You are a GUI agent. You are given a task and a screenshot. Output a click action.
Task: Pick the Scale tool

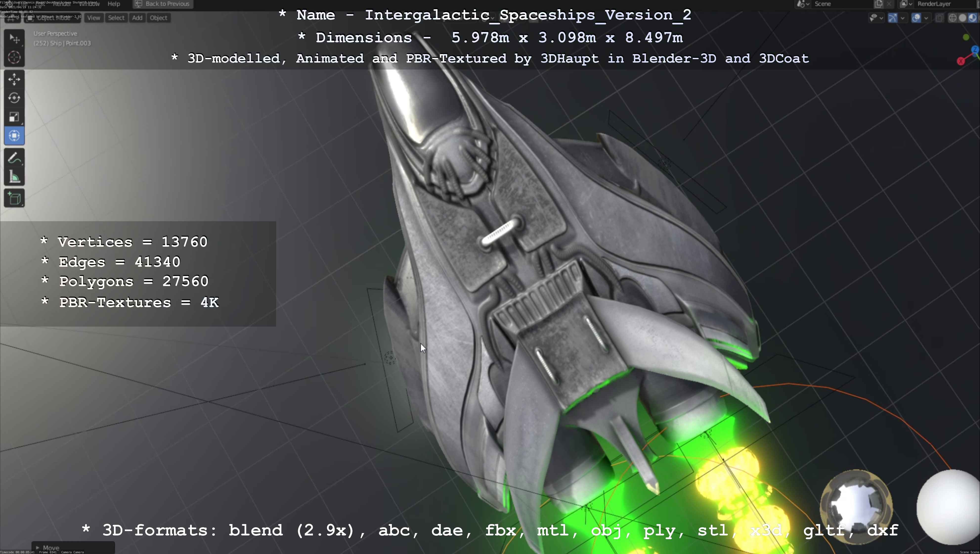[x=14, y=117]
